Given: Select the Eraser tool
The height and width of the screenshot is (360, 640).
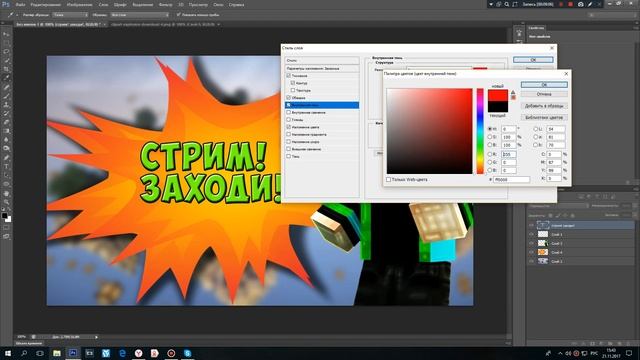Looking at the screenshot, I should pos(6,122).
